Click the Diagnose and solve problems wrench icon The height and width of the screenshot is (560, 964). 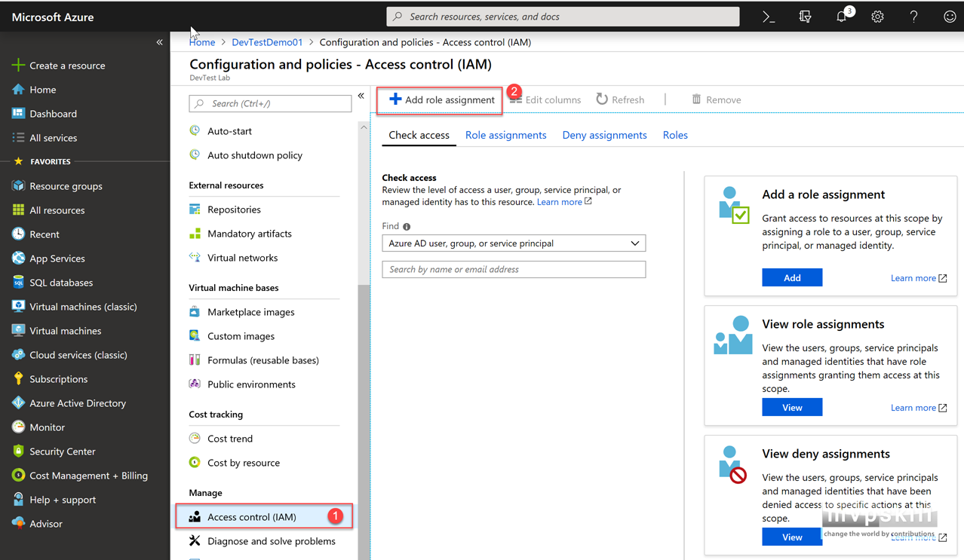coord(195,541)
